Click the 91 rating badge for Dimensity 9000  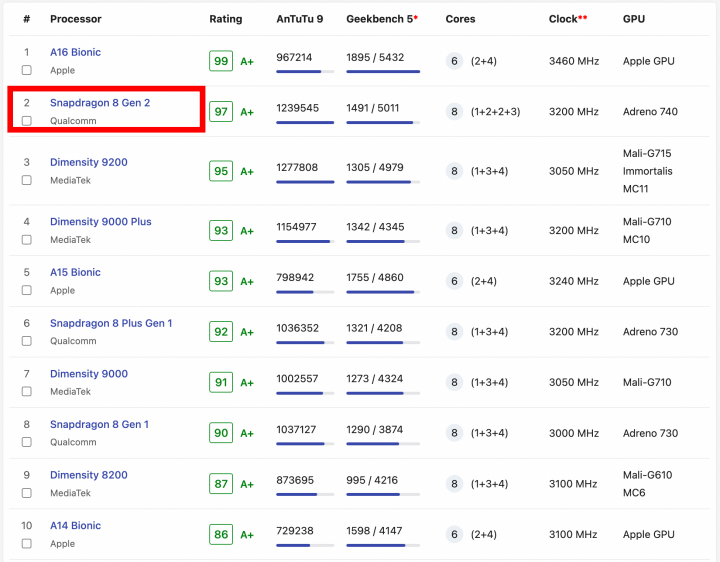coord(221,382)
